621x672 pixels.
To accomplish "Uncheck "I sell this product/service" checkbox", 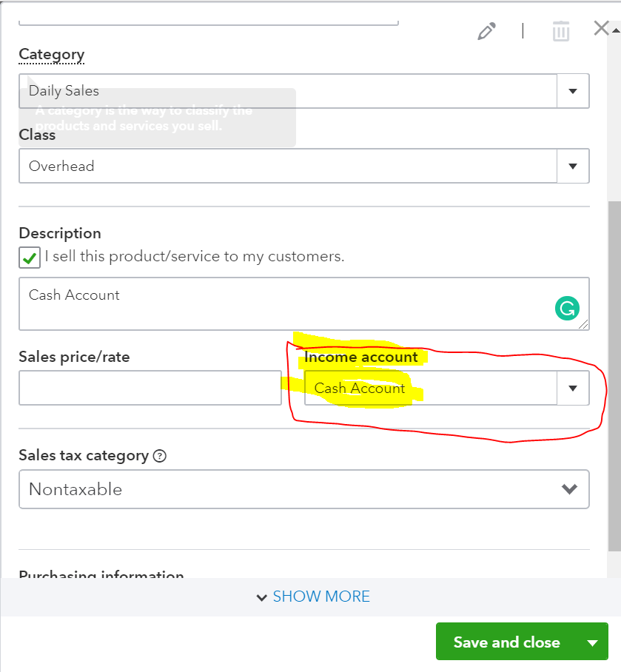I will click(30, 258).
